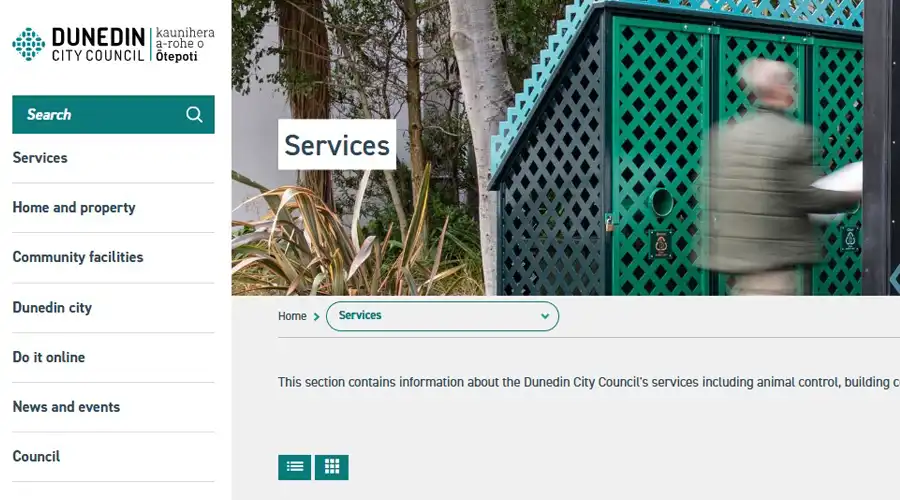Open the Dunedin city menu item
The height and width of the screenshot is (500, 900).
pos(52,307)
